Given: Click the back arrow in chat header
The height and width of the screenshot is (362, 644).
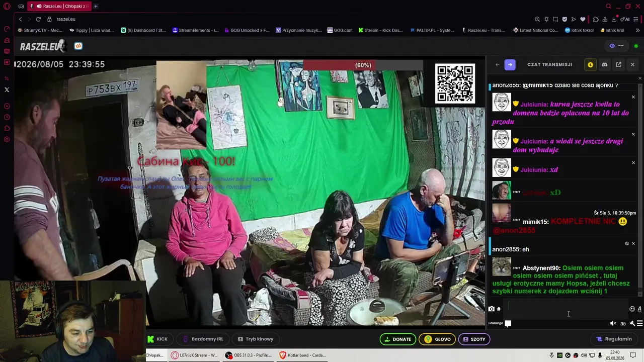Looking at the screenshot, I should [x=498, y=64].
